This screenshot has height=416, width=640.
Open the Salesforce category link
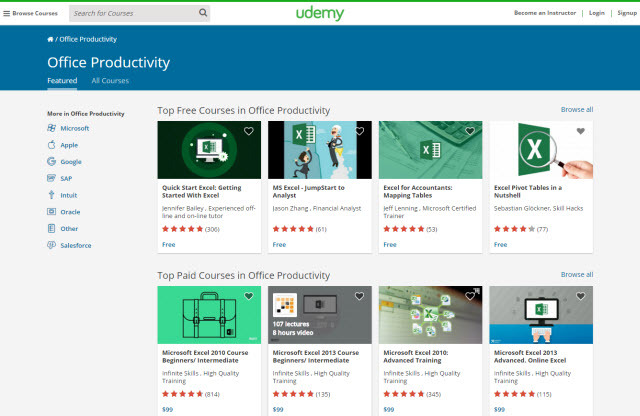[x=76, y=245]
